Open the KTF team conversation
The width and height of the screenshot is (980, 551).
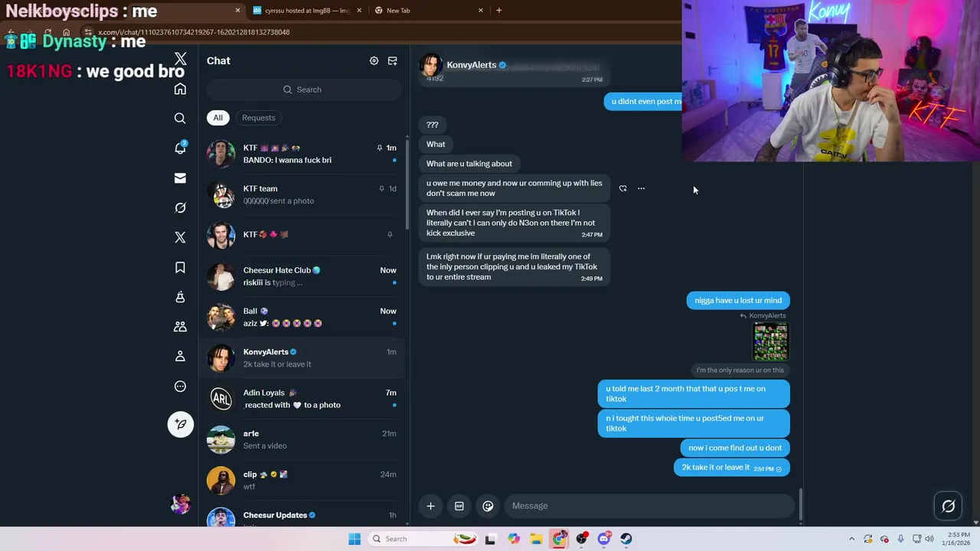(x=302, y=194)
